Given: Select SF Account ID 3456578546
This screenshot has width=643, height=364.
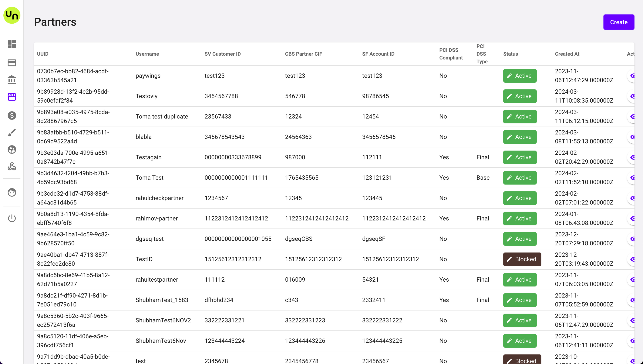Looking at the screenshot, I should (x=379, y=137).
